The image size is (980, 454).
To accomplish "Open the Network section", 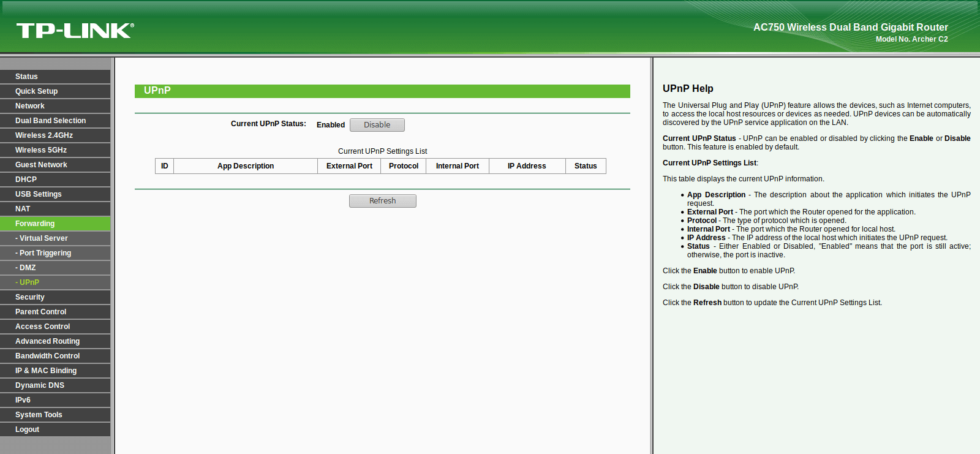I will (x=55, y=106).
